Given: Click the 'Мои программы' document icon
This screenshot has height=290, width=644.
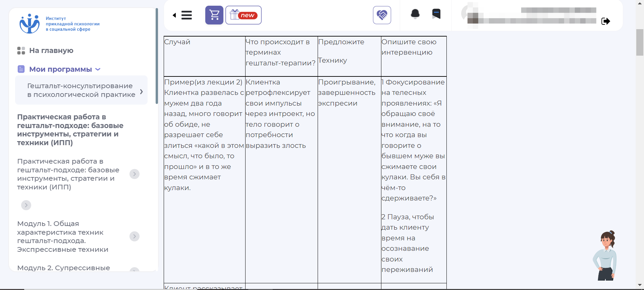Looking at the screenshot, I should pos(21,69).
